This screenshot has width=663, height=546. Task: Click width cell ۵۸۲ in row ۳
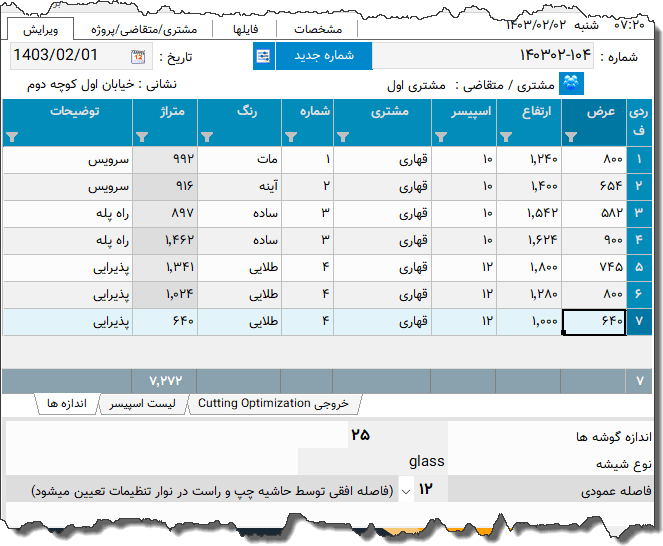(x=594, y=213)
